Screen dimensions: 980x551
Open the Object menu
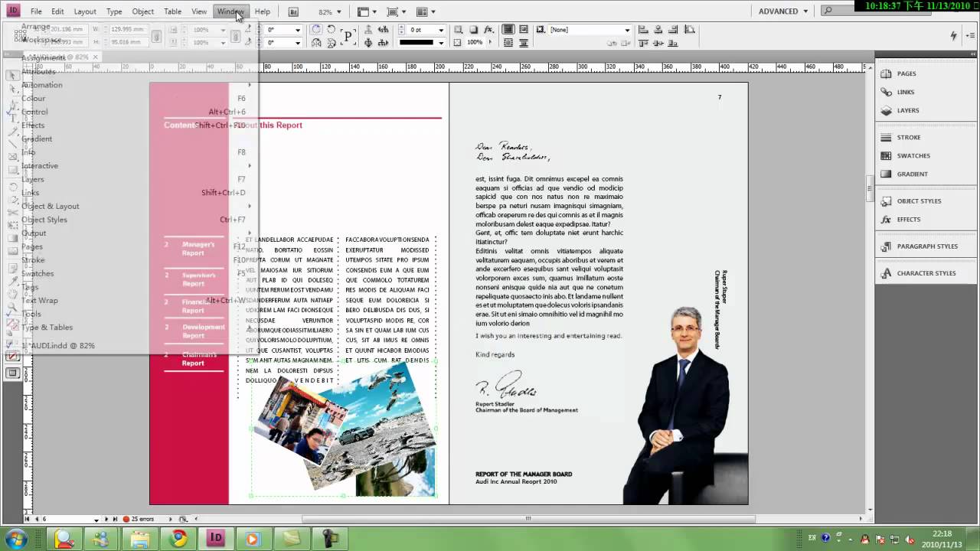[x=143, y=11]
